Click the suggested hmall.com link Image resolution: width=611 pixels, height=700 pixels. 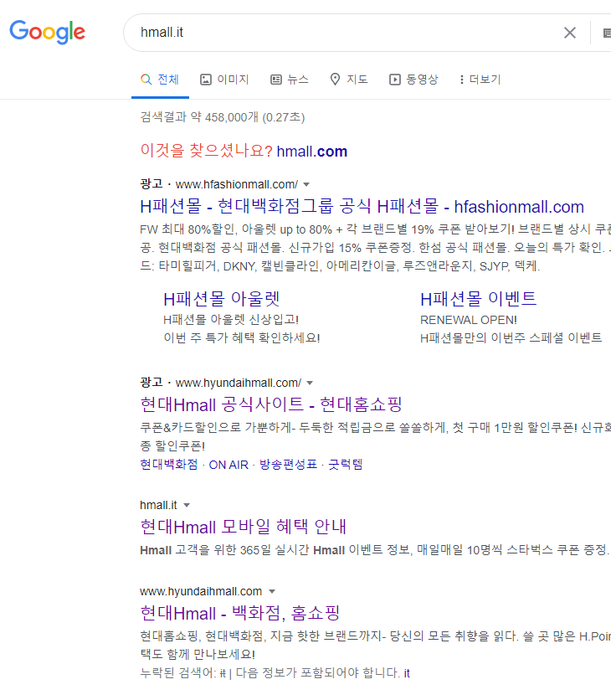tap(312, 152)
